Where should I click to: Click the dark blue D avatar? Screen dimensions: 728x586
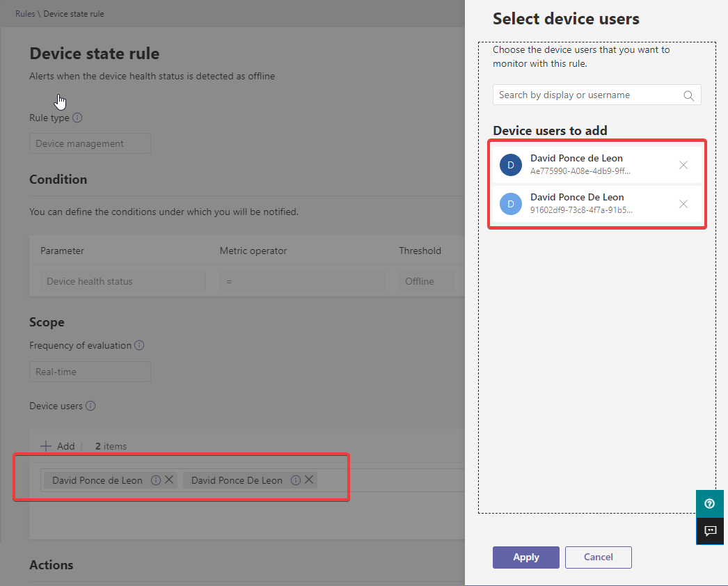(x=511, y=165)
